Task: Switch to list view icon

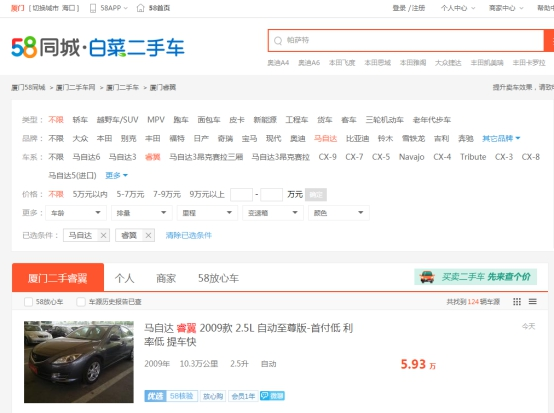Action: click(533, 301)
